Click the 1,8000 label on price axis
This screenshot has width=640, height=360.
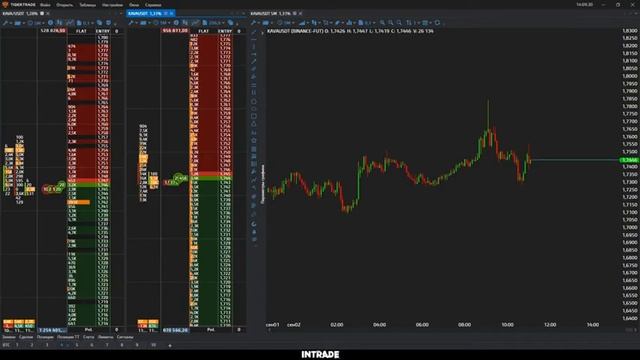629,76
